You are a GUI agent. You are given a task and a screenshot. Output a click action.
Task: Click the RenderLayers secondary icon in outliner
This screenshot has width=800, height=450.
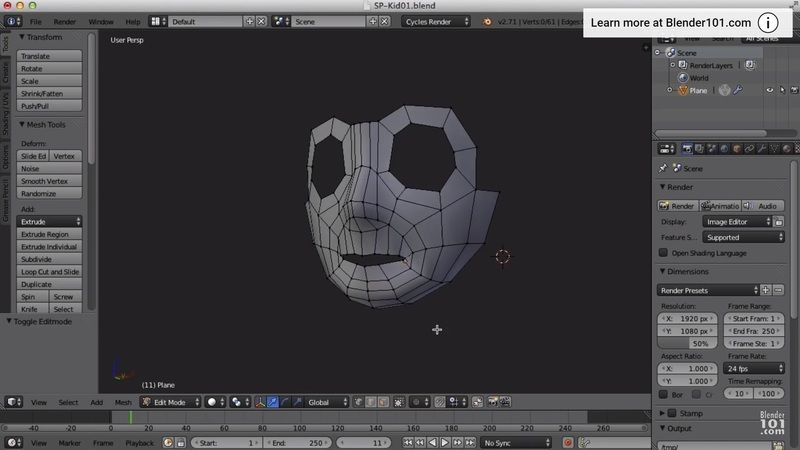[749, 65]
